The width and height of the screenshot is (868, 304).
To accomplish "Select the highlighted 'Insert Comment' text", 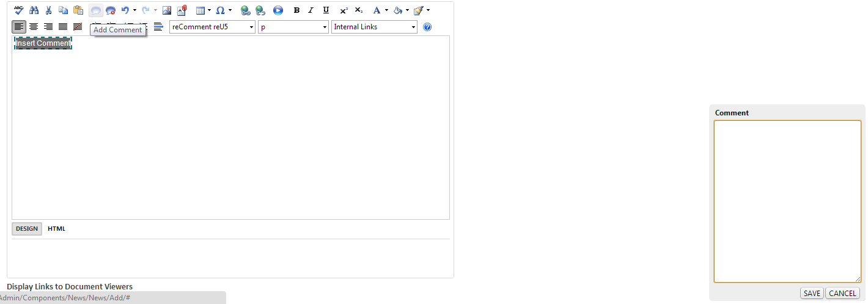I will tap(43, 43).
